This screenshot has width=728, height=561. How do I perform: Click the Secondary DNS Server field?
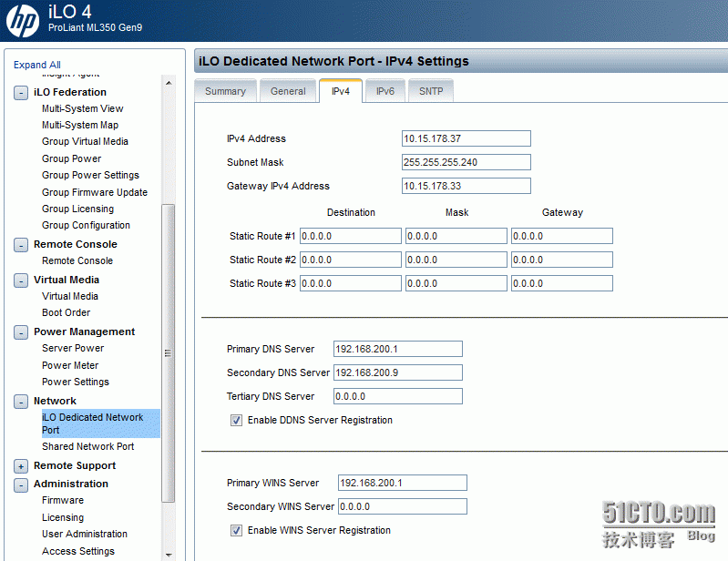pyautogui.click(x=398, y=372)
